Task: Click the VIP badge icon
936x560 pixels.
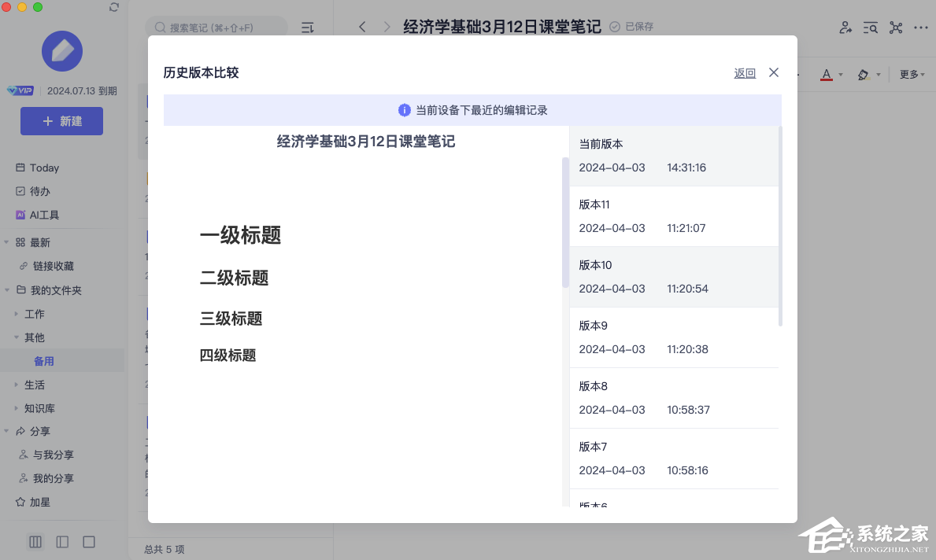Action: pyautogui.click(x=20, y=90)
